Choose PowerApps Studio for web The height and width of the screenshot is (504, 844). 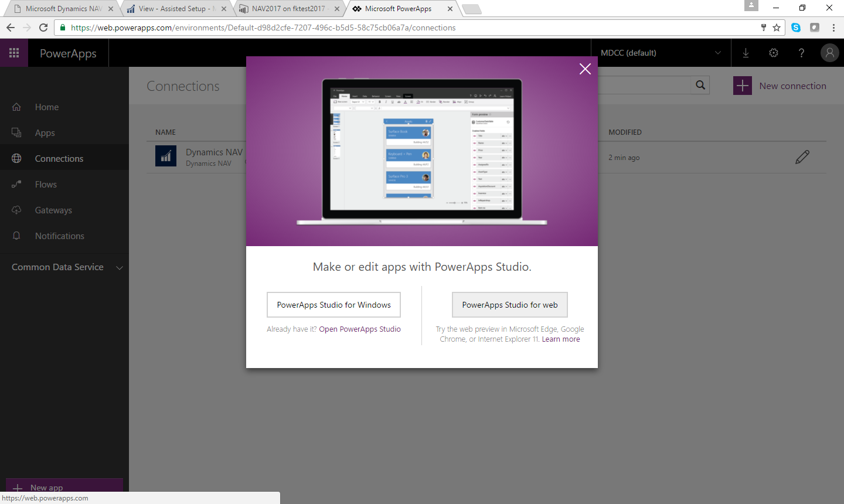pyautogui.click(x=509, y=305)
